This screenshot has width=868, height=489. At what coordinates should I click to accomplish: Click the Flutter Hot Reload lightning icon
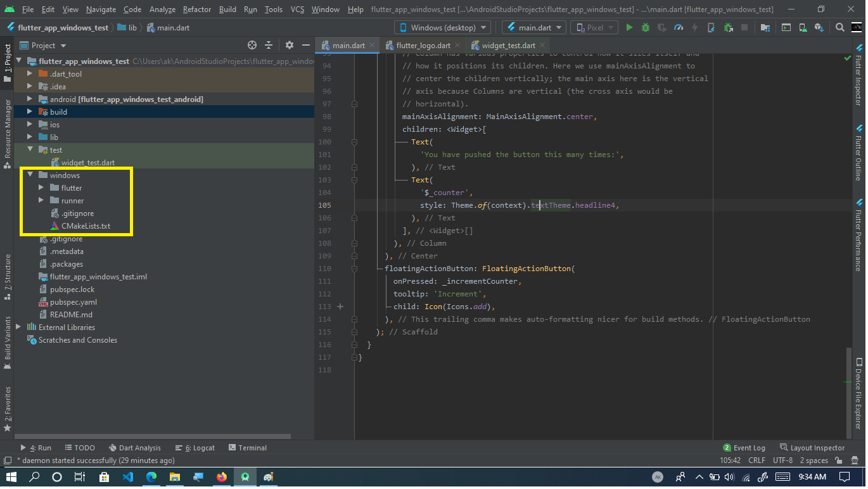tap(694, 27)
